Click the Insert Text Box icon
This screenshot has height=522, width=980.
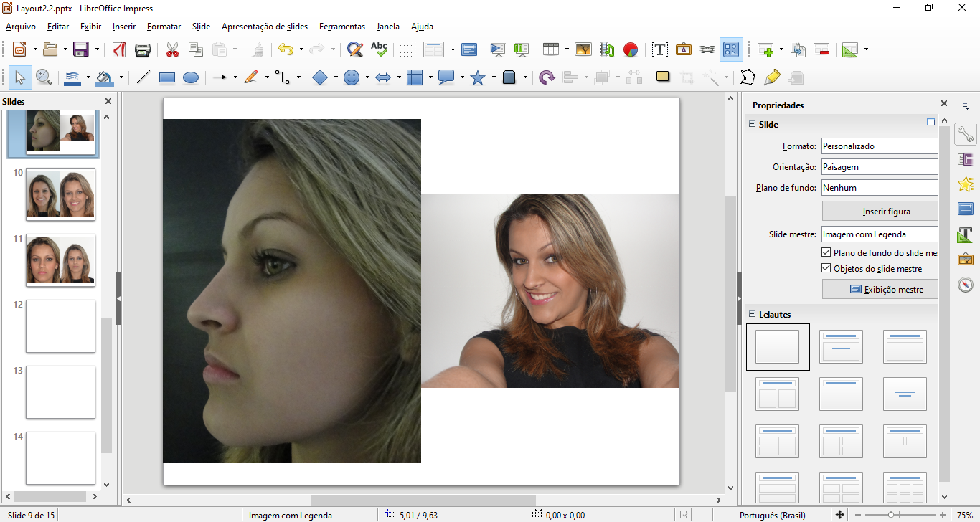(660, 49)
